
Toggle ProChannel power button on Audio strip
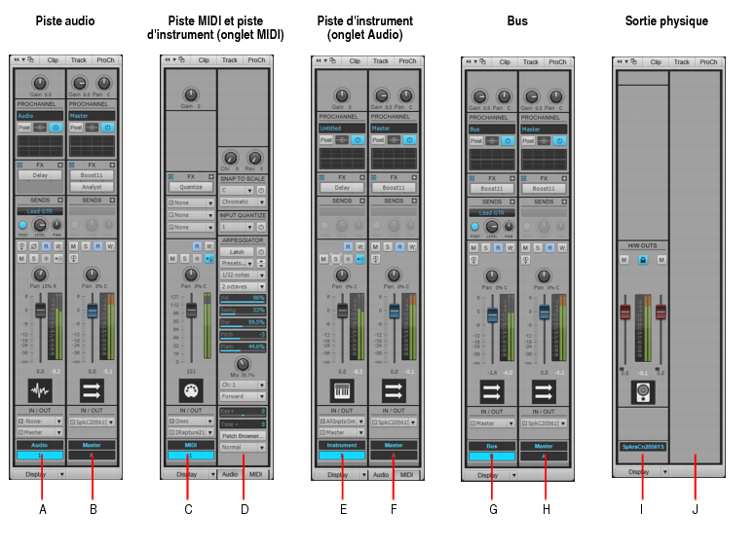tap(56, 128)
